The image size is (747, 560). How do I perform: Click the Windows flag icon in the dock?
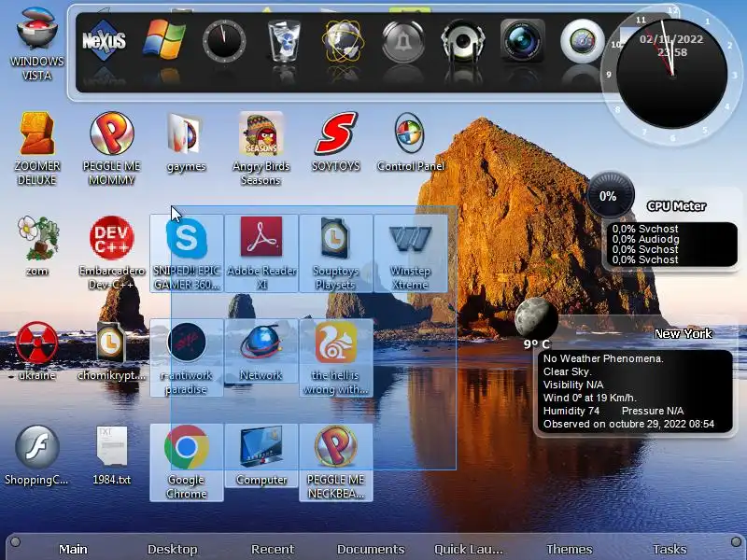164,39
